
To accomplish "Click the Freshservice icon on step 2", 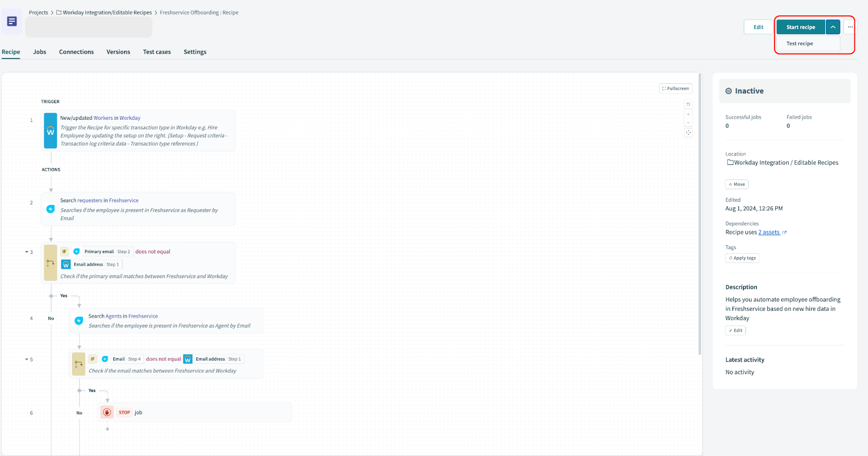I will coord(50,209).
